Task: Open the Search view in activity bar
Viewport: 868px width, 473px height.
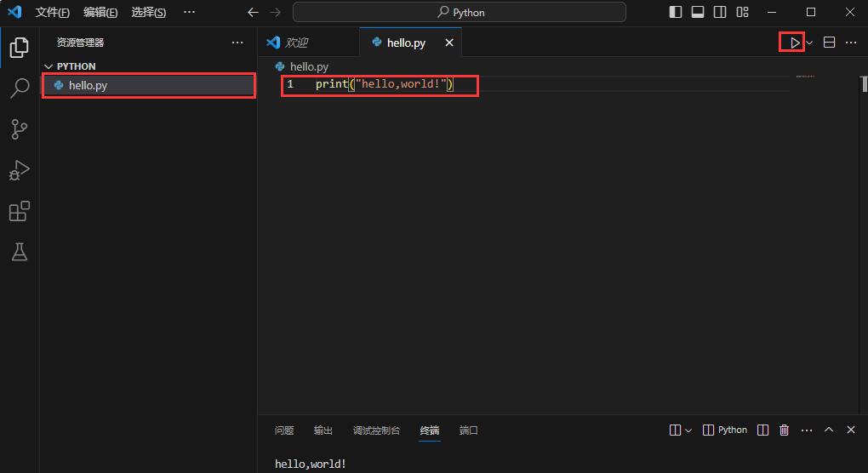Action: click(x=19, y=88)
